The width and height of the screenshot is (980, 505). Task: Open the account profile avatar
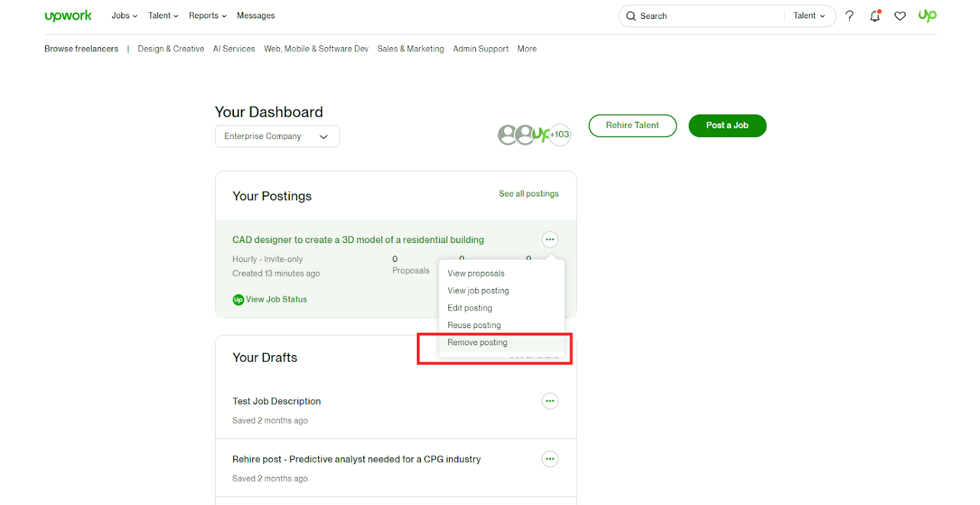click(927, 16)
